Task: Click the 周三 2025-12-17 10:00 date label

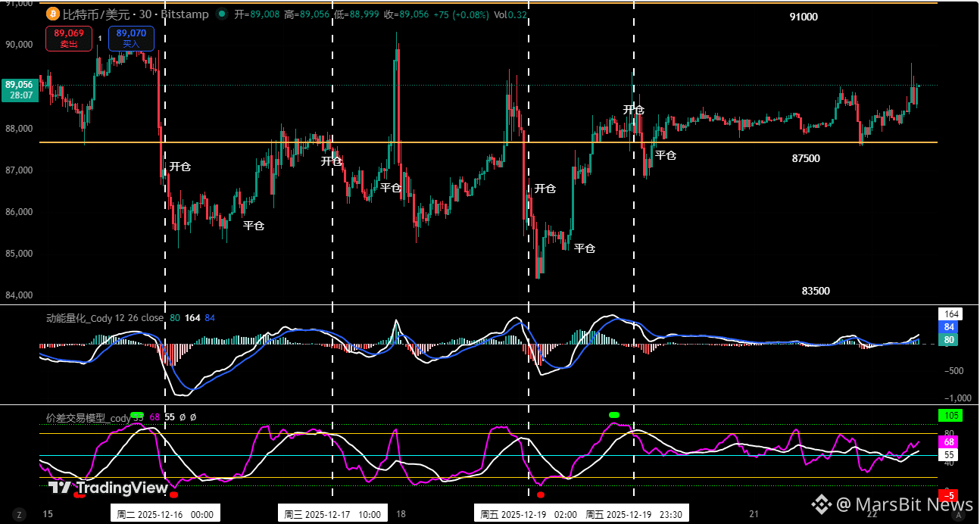Action: pos(332,514)
